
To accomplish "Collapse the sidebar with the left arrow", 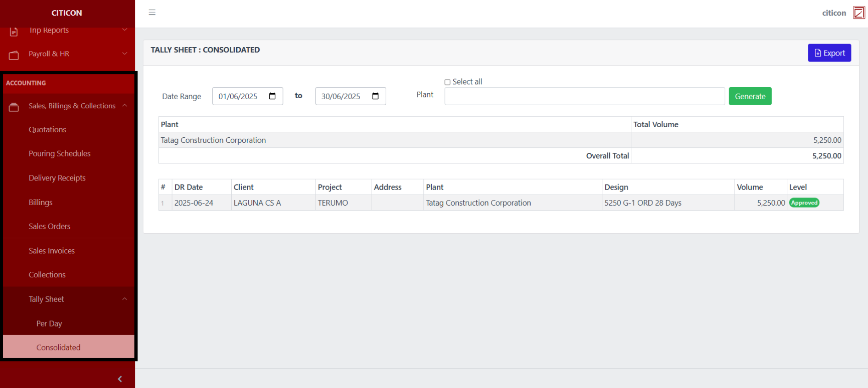I will (x=120, y=379).
